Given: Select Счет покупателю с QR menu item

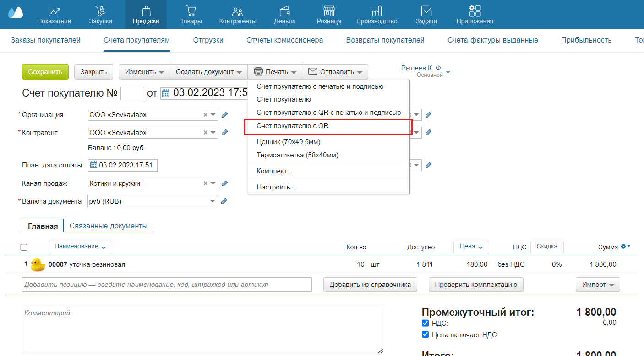Looking at the screenshot, I should click(x=292, y=126).
